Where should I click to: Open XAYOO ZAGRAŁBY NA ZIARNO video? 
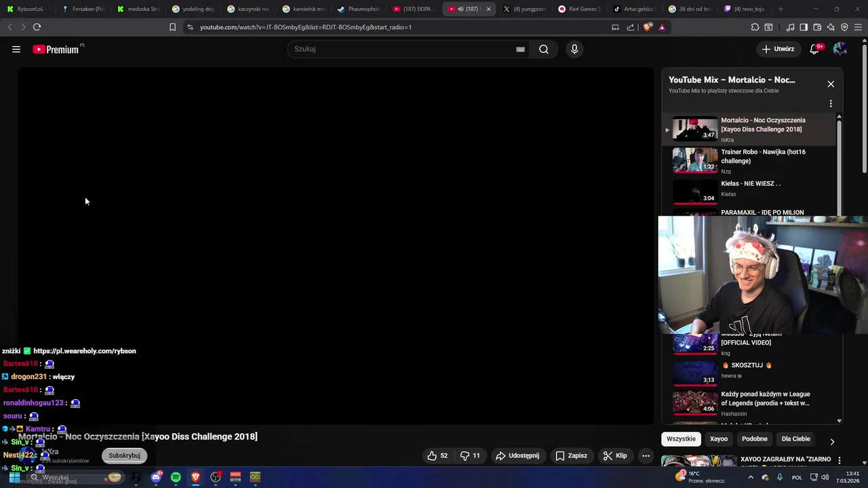(785, 460)
